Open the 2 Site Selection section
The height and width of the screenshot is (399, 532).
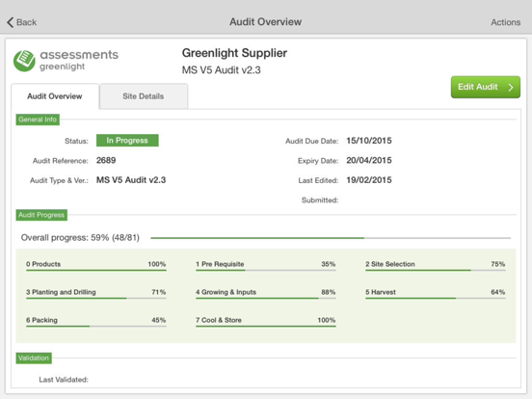click(x=436, y=265)
